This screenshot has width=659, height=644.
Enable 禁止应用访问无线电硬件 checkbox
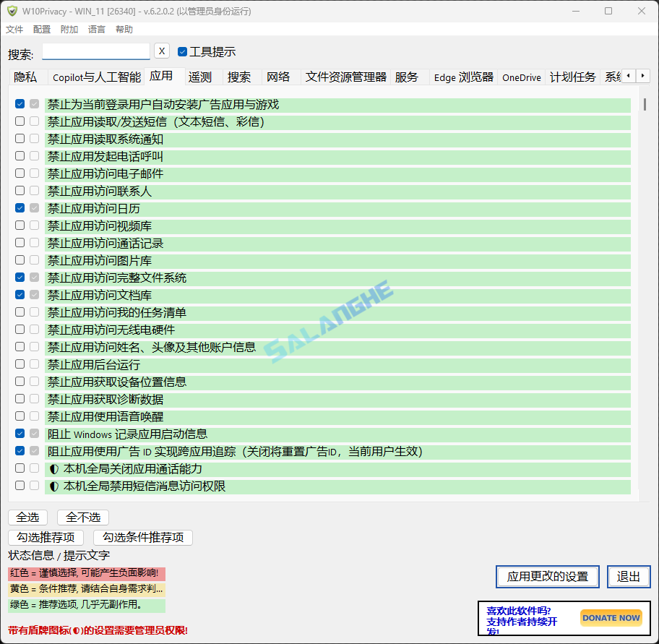(x=20, y=329)
